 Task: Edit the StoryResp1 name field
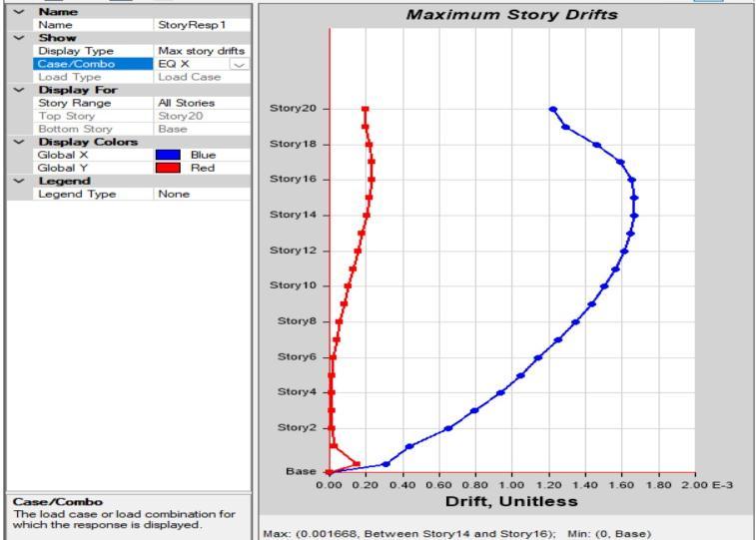click(202, 25)
